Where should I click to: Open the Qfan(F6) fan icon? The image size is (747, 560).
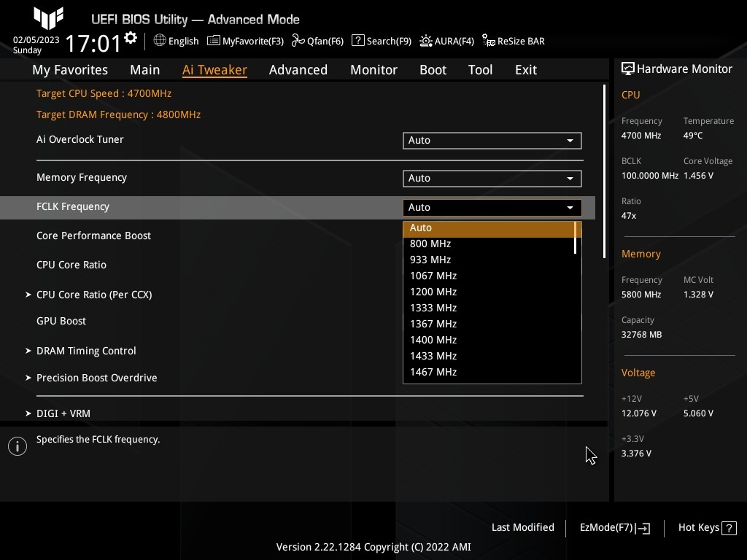tap(298, 41)
